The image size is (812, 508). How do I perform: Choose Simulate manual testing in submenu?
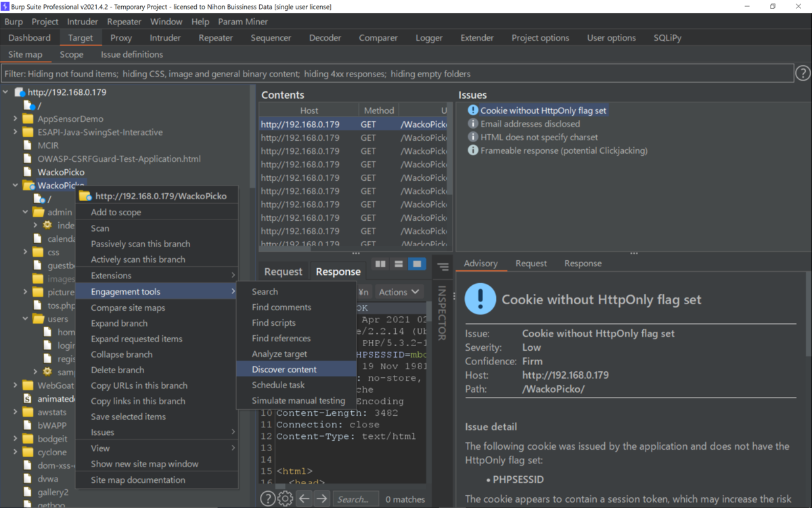tap(296, 400)
